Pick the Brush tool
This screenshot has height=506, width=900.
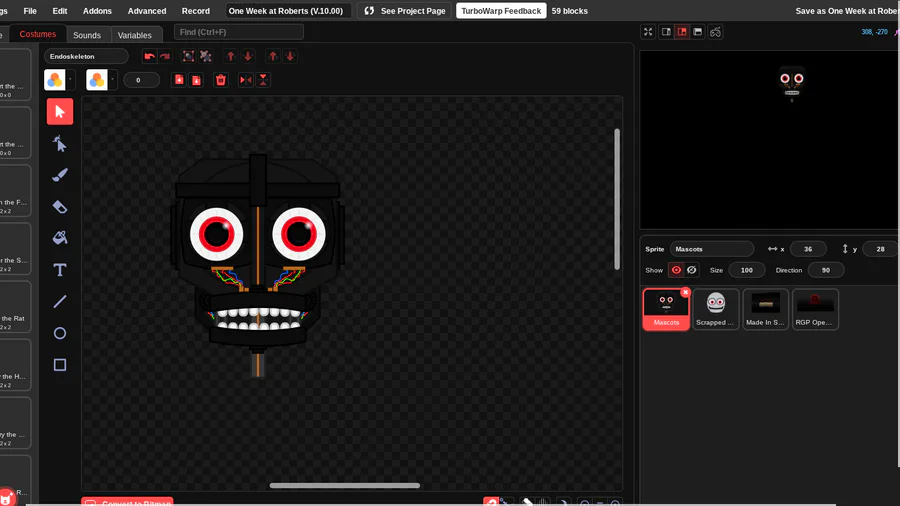click(60, 175)
